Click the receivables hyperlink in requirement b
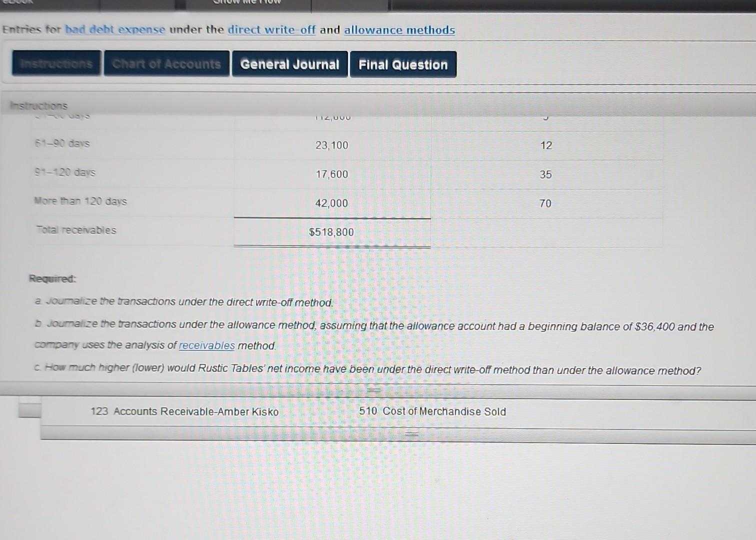Image resolution: width=756 pixels, height=540 pixels. (x=206, y=345)
